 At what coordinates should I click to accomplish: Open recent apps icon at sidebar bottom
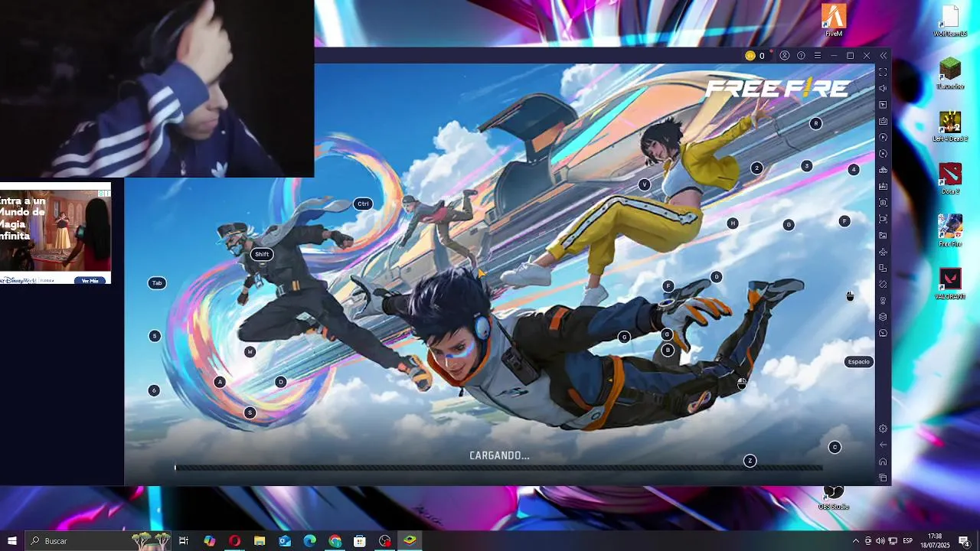click(x=883, y=478)
